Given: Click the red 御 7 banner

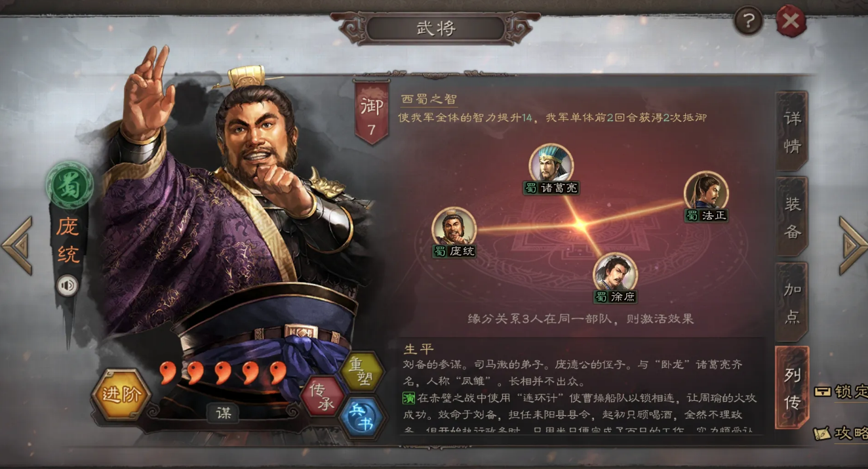Looking at the screenshot, I should (x=371, y=112).
